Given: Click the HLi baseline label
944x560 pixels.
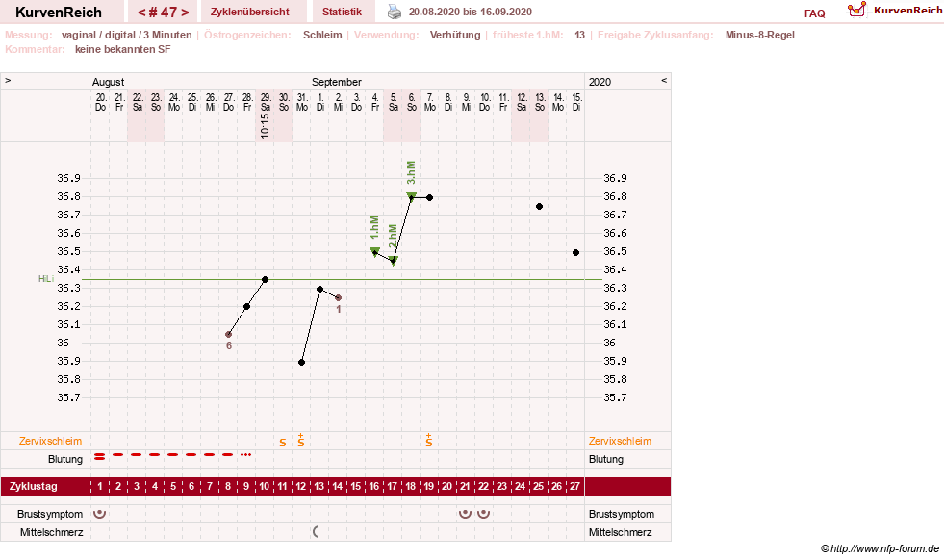Looking at the screenshot, I should [x=46, y=279].
